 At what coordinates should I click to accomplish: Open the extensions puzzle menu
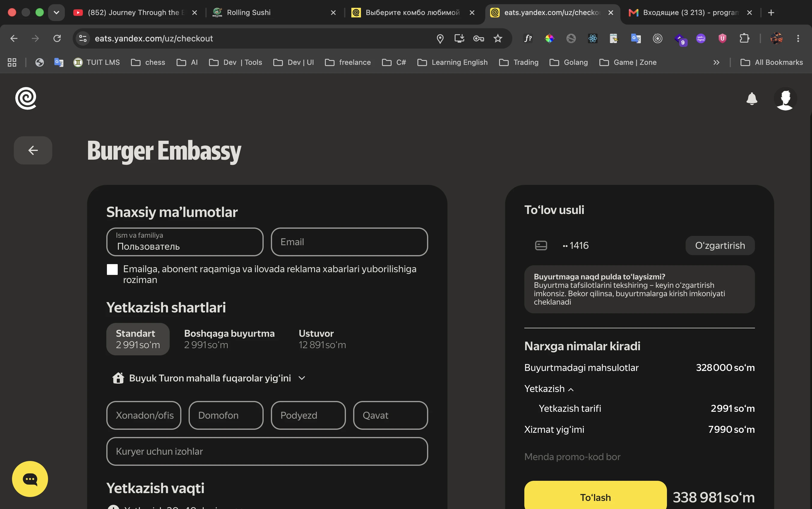tap(744, 38)
